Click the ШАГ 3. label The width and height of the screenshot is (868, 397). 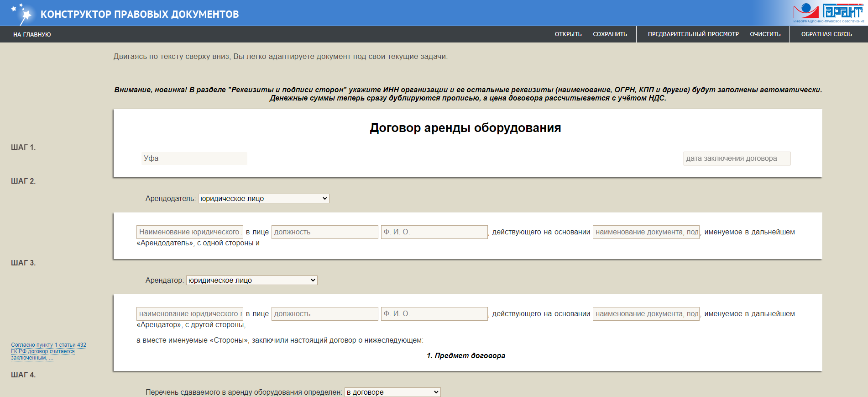point(23,263)
